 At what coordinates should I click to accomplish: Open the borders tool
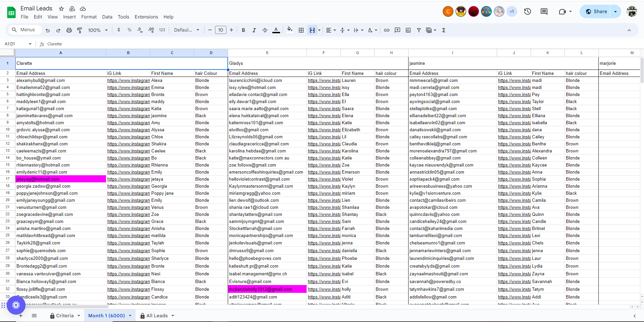301,30
